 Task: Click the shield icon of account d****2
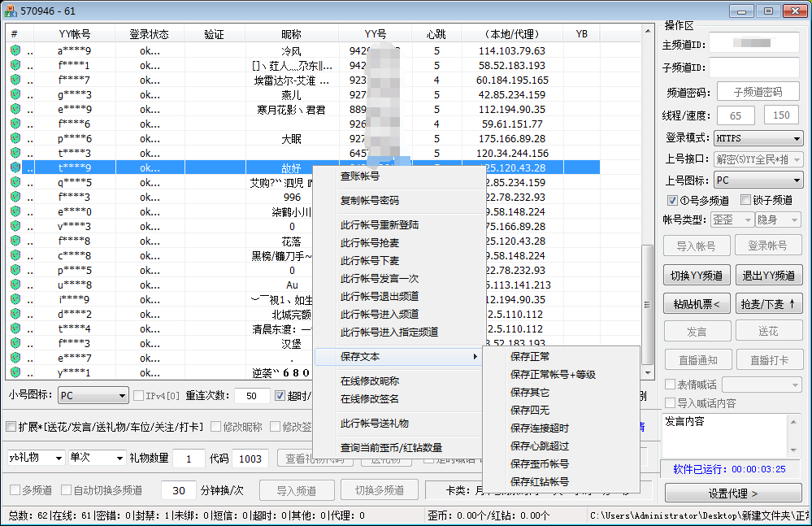pos(15,314)
